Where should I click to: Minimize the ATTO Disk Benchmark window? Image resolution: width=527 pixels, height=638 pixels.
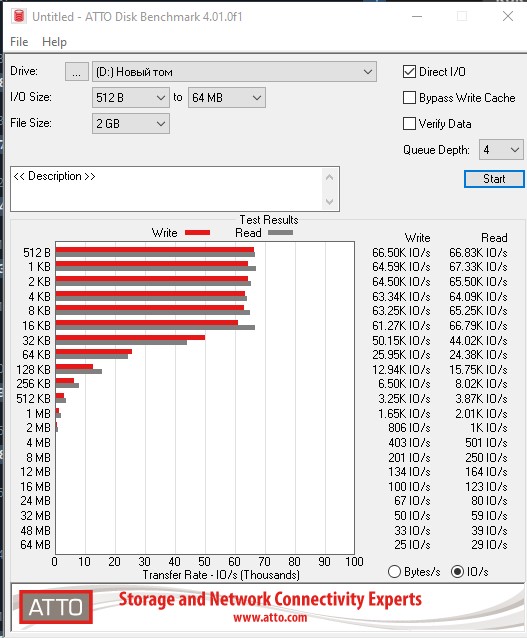(x=417, y=17)
